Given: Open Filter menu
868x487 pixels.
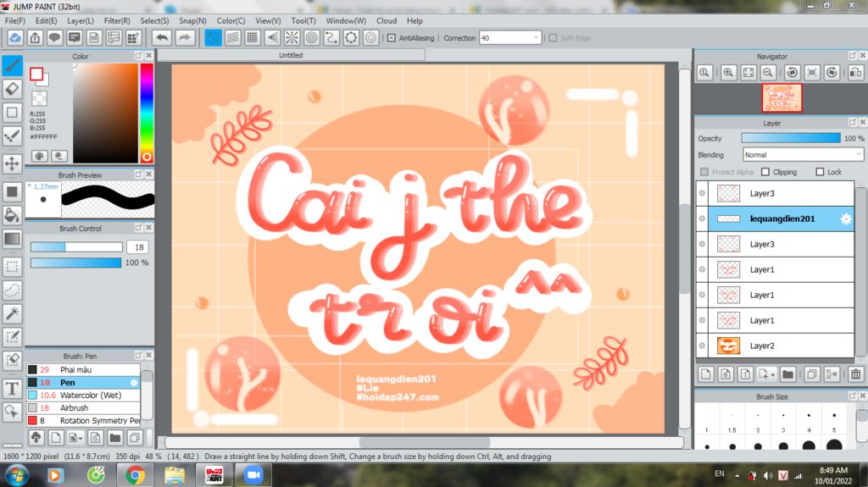Looking at the screenshot, I should (x=117, y=20).
